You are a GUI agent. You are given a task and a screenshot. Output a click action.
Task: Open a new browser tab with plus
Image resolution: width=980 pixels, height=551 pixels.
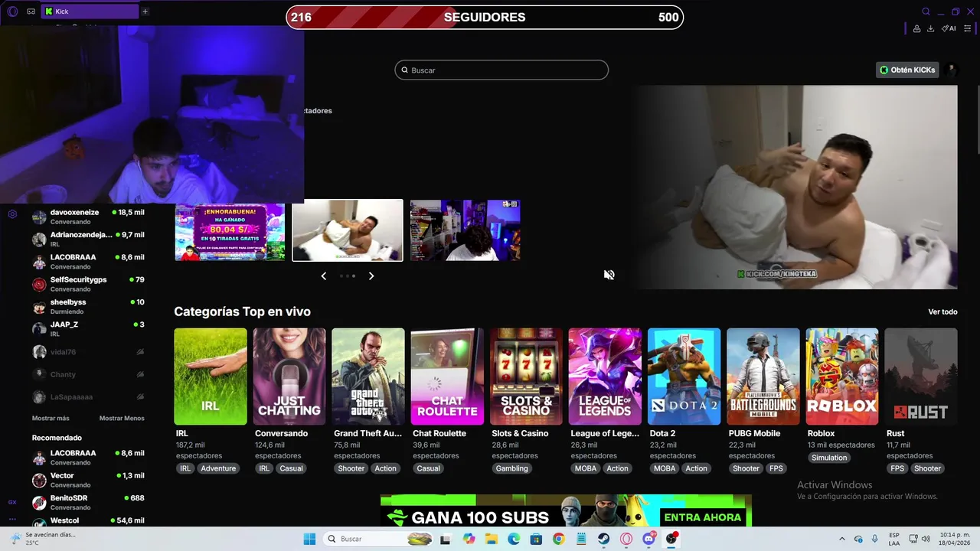[145, 11]
